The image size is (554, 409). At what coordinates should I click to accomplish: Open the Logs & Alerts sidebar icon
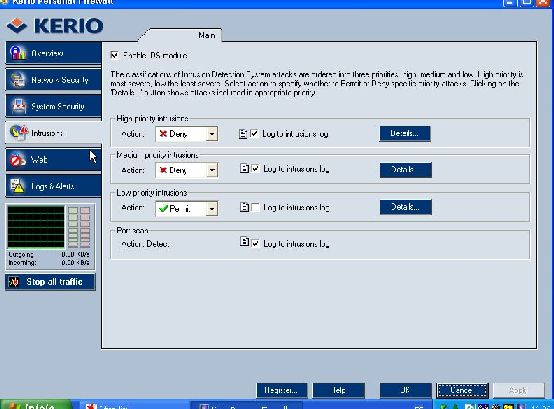[x=17, y=186]
